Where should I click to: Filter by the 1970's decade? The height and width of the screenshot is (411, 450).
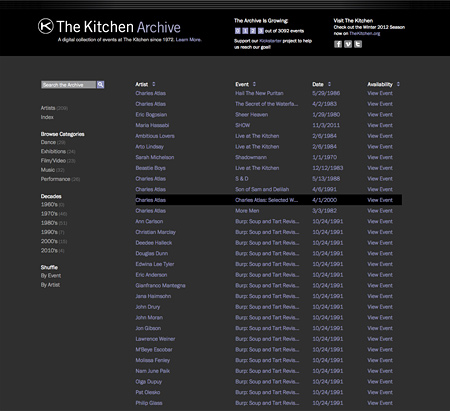pos(49,214)
